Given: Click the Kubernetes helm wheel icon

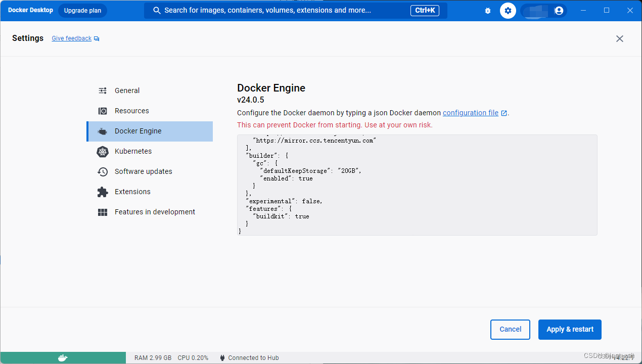Looking at the screenshot, I should point(103,151).
